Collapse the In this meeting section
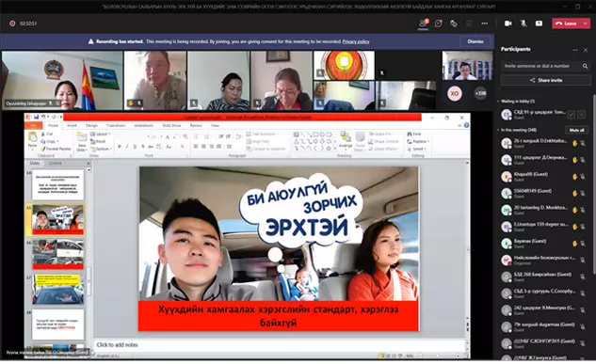This screenshot has height=364, width=596. (x=498, y=130)
